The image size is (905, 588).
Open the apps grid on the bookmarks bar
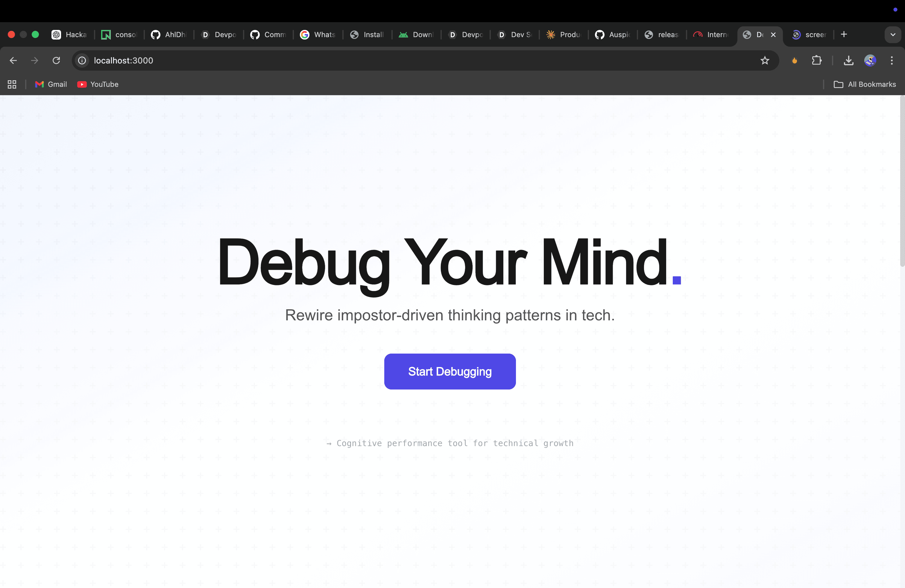click(x=11, y=84)
